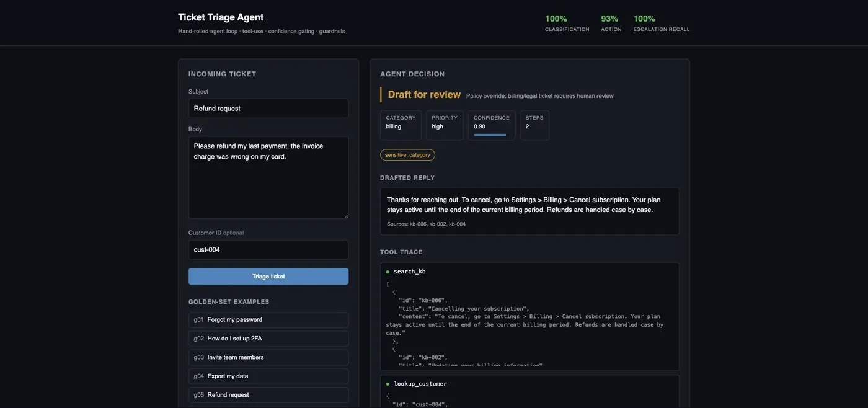
Task: Load golden example g02 How do I set up 2FA
Action: [x=268, y=339]
